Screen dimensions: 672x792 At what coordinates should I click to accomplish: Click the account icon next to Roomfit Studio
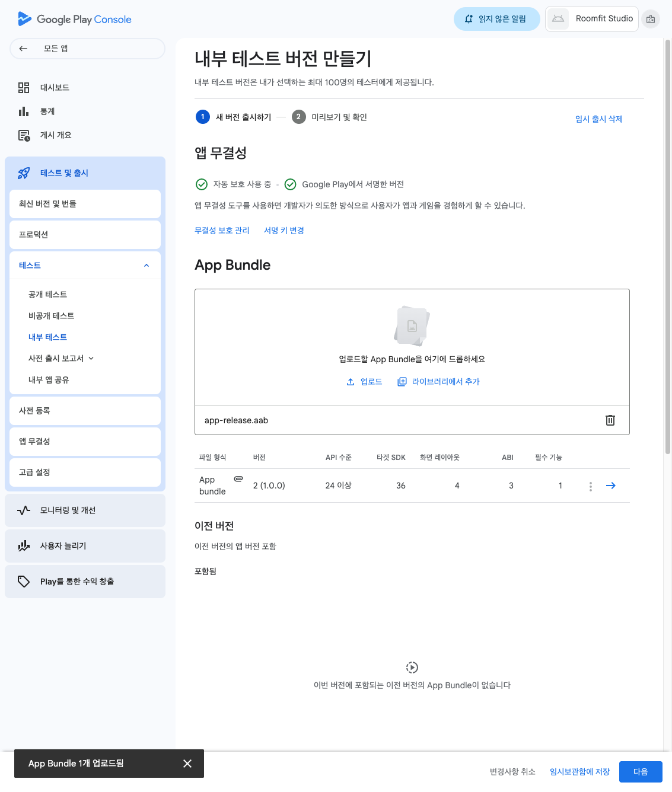click(x=651, y=19)
